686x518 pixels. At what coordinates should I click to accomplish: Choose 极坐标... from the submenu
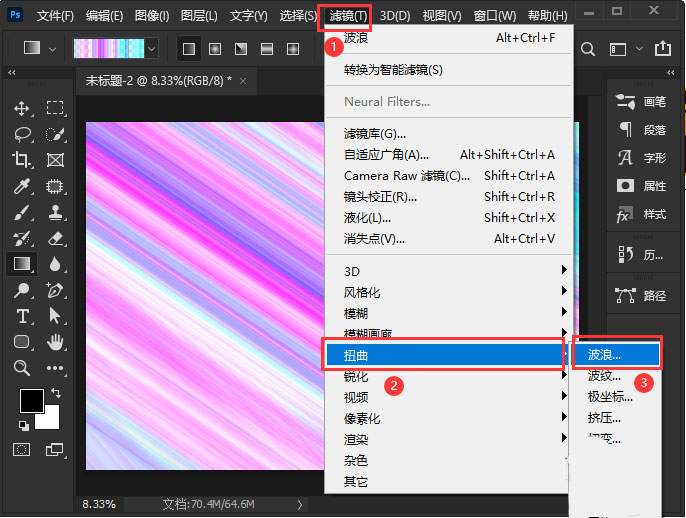[610, 397]
